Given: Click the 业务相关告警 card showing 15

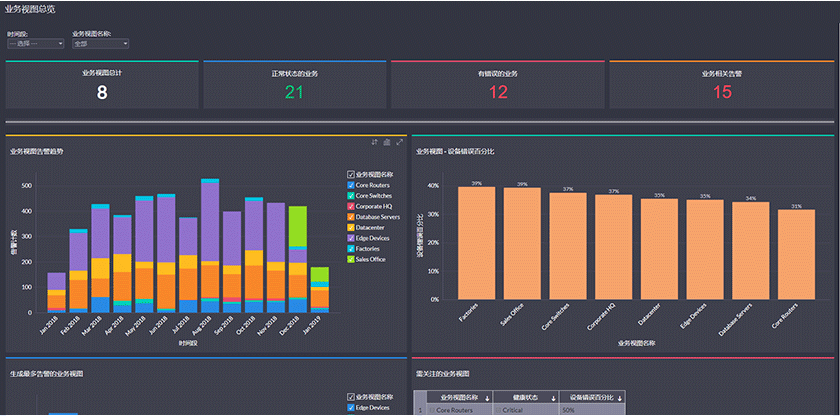Looking at the screenshot, I should [x=722, y=85].
